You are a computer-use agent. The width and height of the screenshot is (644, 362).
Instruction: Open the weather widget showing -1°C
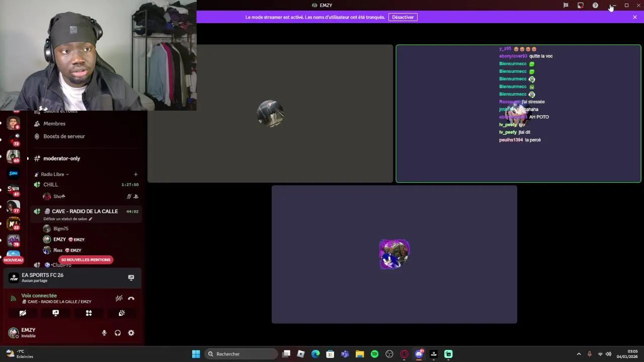19,354
